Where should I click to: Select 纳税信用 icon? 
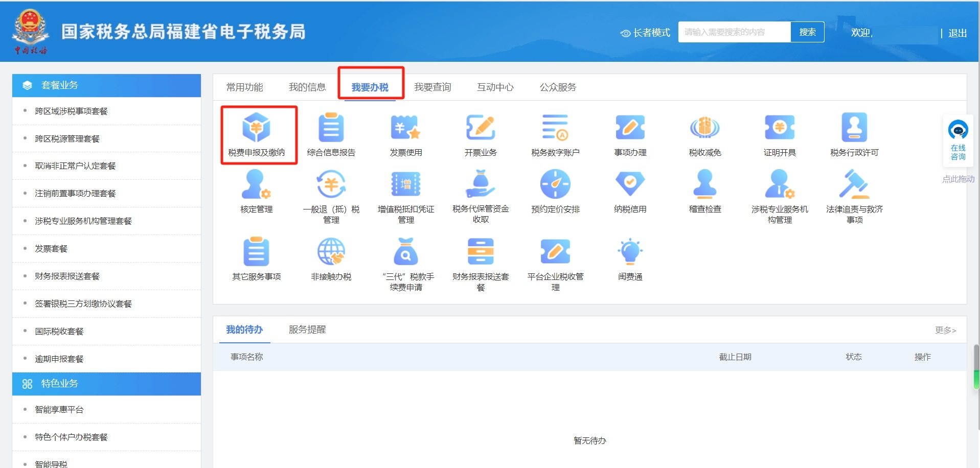[630, 193]
